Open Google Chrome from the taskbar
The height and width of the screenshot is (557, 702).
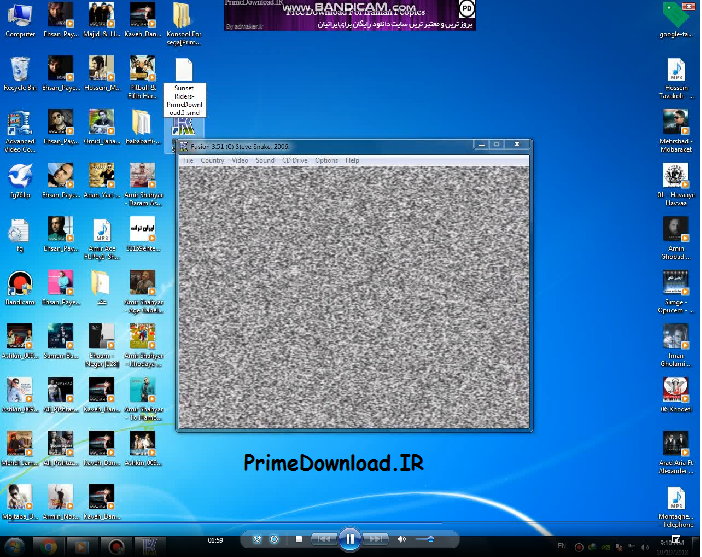[x=48, y=547]
